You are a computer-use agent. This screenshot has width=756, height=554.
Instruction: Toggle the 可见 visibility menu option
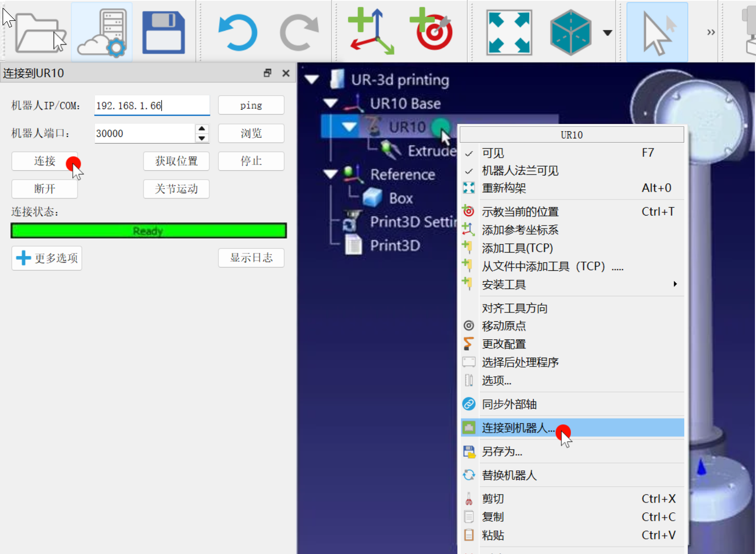(x=493, y=153)
